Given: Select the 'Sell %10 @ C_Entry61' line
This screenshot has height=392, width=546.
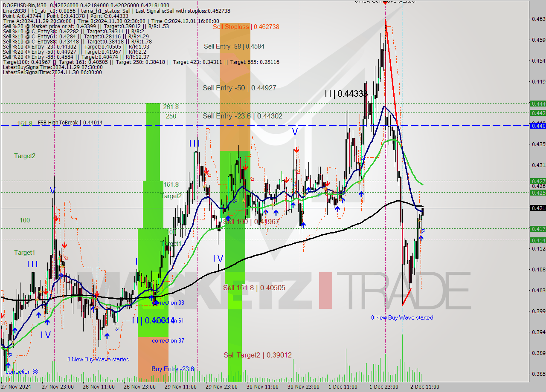Looking at the screenshot, I should (76, 36).
